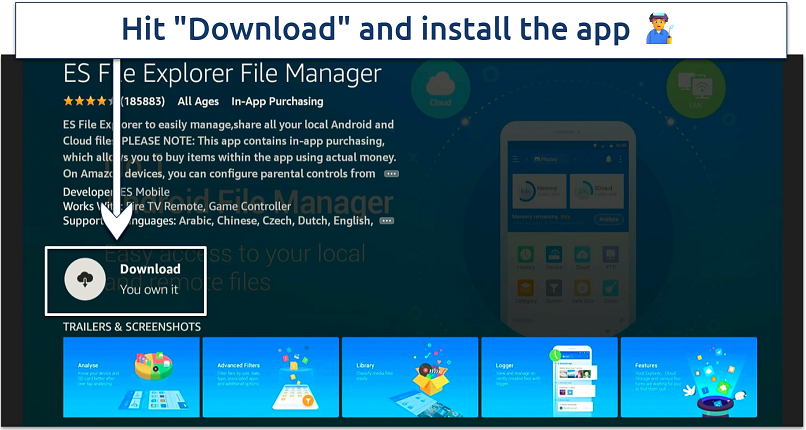Open the Analyse screenshot thumbnail
806x430 pixels.
(131, 377)
